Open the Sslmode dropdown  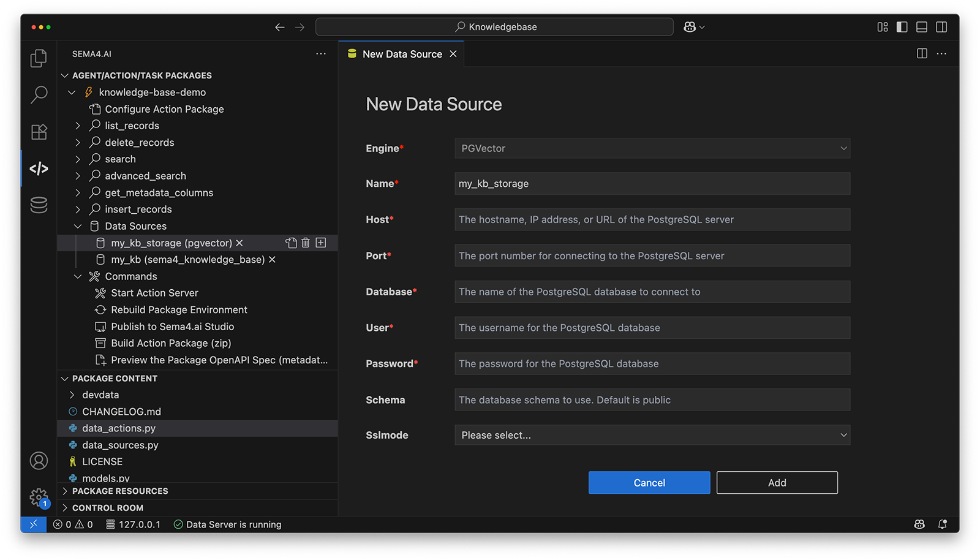tap(652, 435)
